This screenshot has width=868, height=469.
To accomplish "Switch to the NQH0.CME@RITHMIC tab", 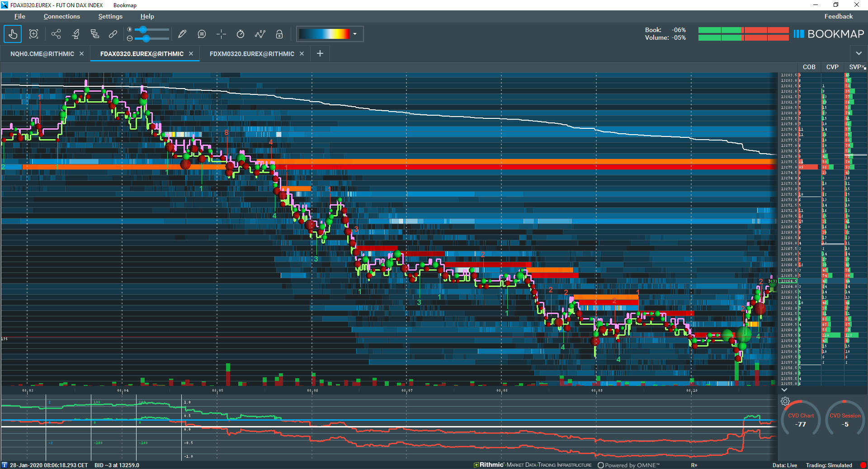I will [42, 54].
